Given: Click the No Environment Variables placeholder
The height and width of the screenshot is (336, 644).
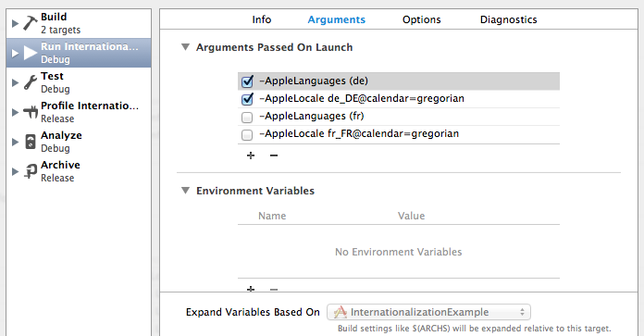Looking at the screenshot, I should 399,252.
